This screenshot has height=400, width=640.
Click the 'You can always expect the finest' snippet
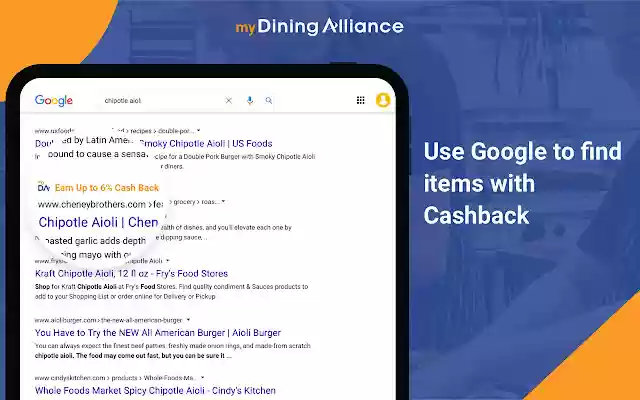(x=173, y=351)
